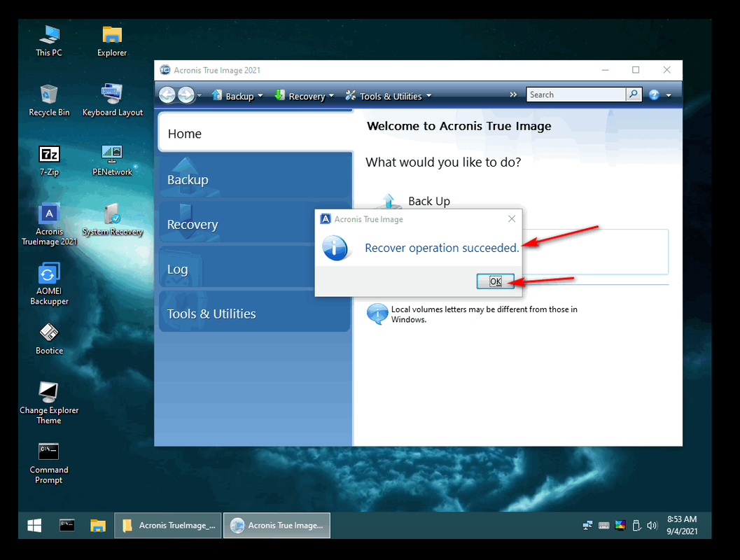
Task: Open PENetwork desktop icon
Action: pos(112,160)
